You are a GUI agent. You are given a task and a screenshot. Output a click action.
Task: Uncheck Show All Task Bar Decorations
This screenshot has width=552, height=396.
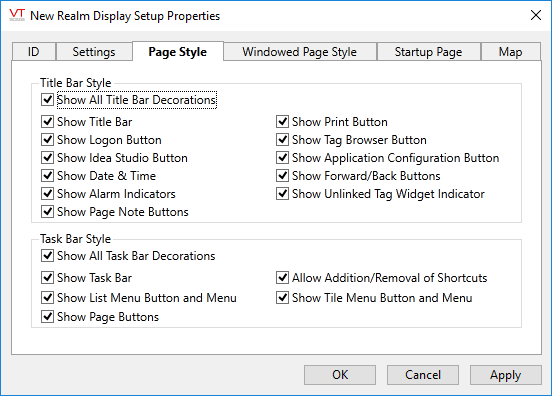(47, 256)
